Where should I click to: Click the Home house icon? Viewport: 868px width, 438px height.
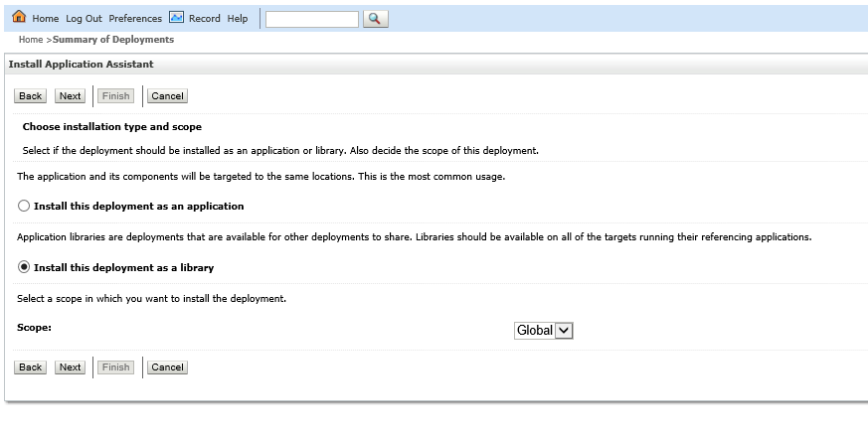pyautogui.click(x=19, y=18)
